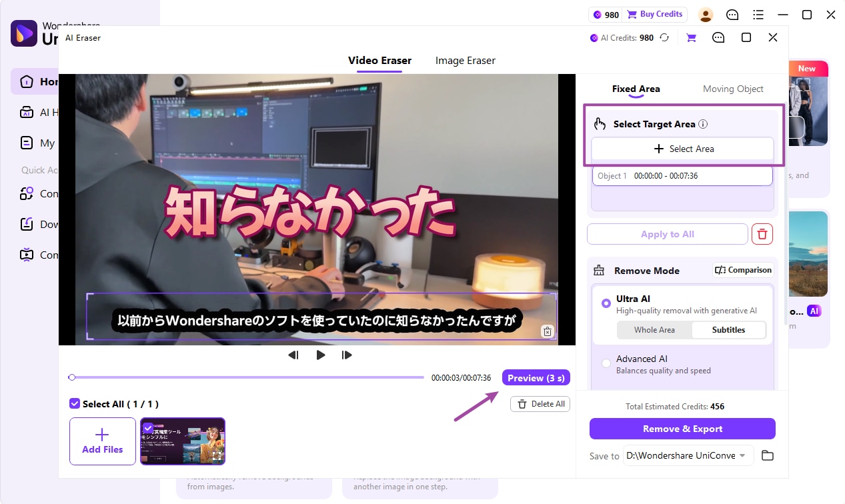Choose the Advanced AI remove mode
The image size is (845, 504).
coord(606,363)
